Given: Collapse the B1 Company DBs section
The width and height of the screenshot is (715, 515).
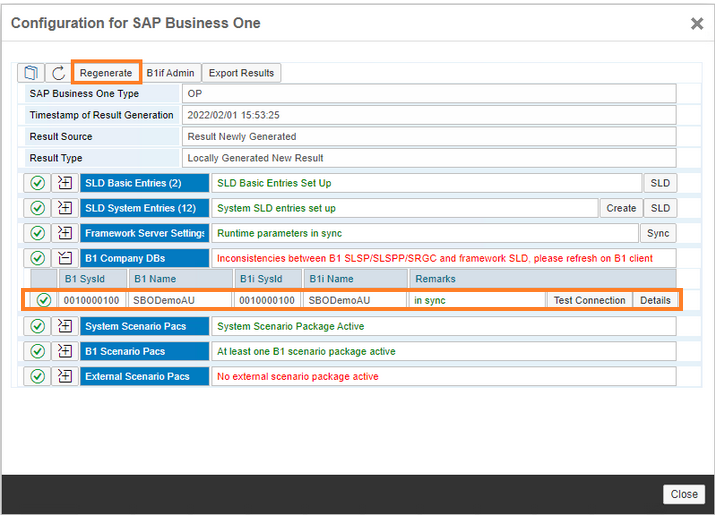Looking at the screenshot, I should tap(65, 258).
